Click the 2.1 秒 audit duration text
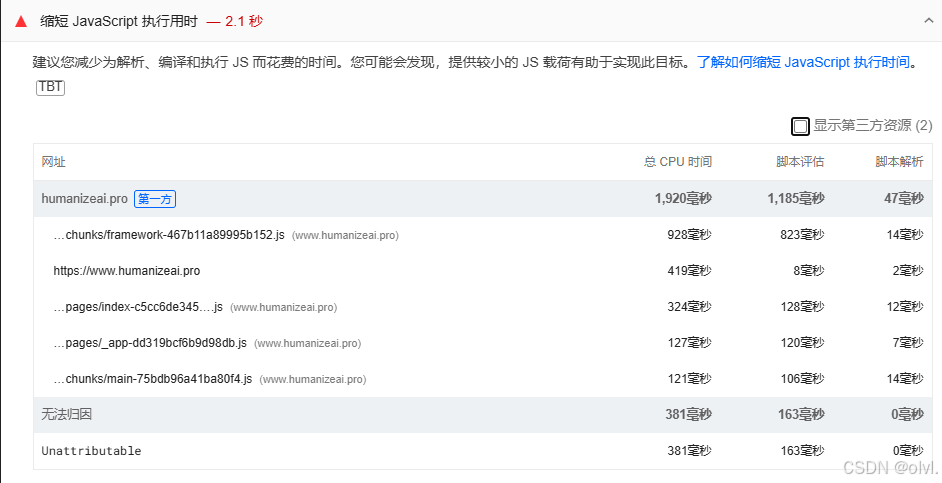 243,22
